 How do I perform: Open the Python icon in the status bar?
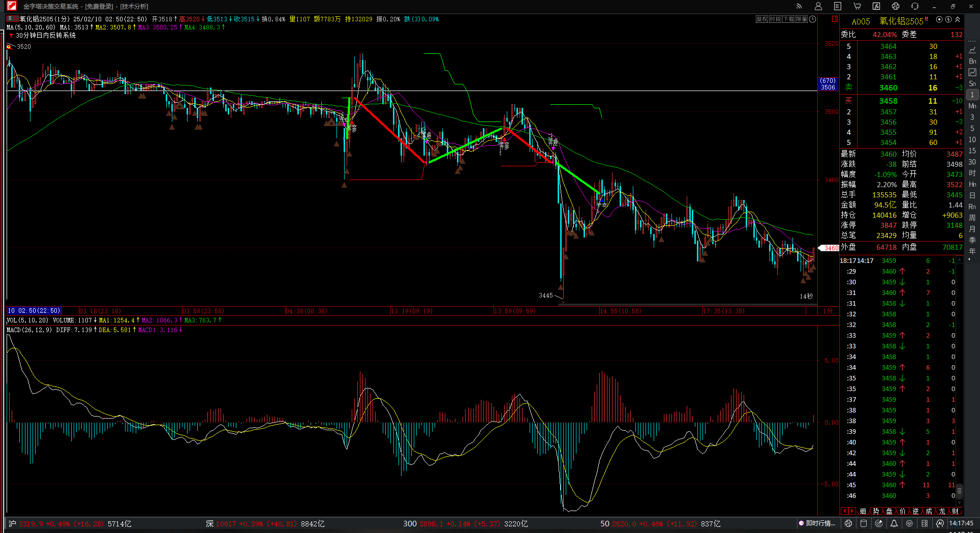(x=848, y=523)
